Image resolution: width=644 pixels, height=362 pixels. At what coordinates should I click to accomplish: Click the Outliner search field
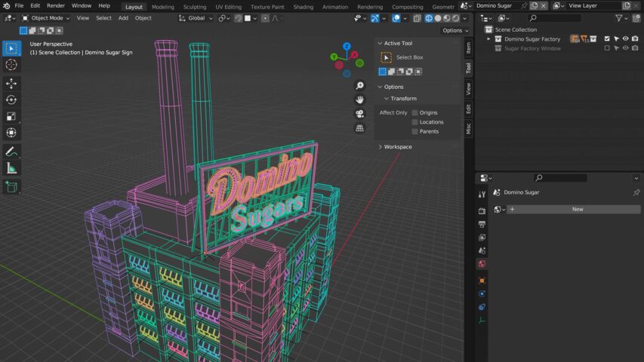pyautogui.click(x=554, y=18)
